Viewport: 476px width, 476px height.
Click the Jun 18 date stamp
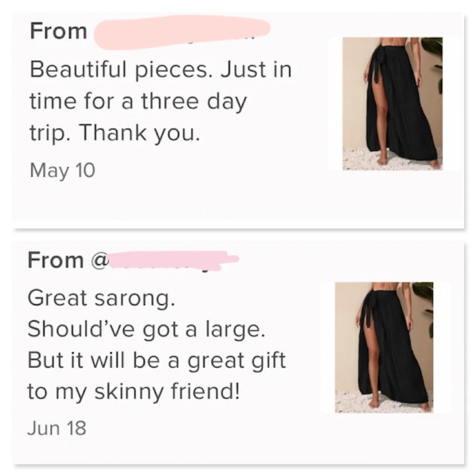tap(57, 427)
